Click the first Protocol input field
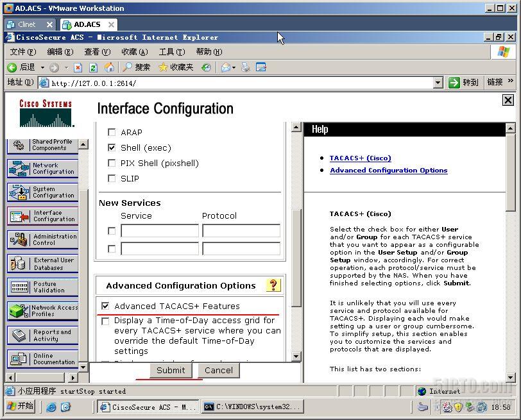This screenshot has width=521, height=420. [241, 231]
